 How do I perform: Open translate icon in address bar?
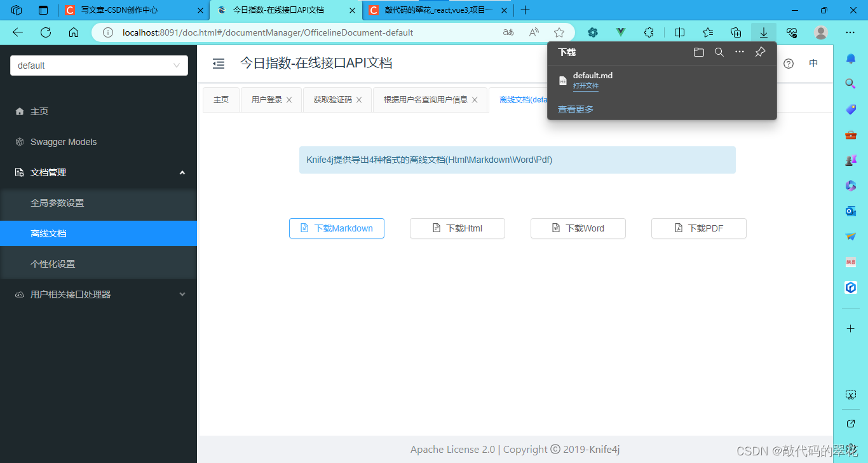(x=508, y=32)
